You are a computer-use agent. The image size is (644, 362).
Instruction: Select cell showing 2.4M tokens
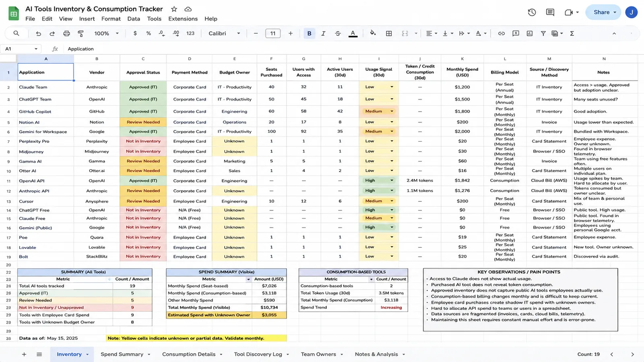(x=420, y=181)
